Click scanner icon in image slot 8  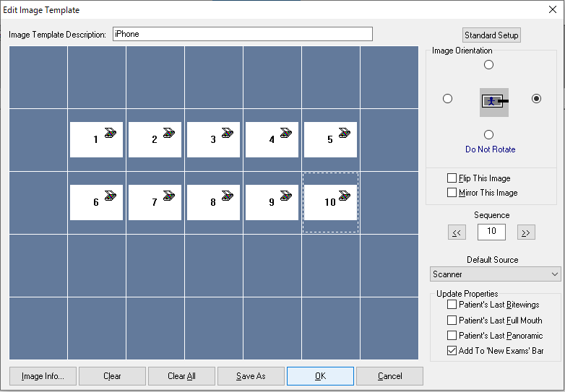coord(228,196)
